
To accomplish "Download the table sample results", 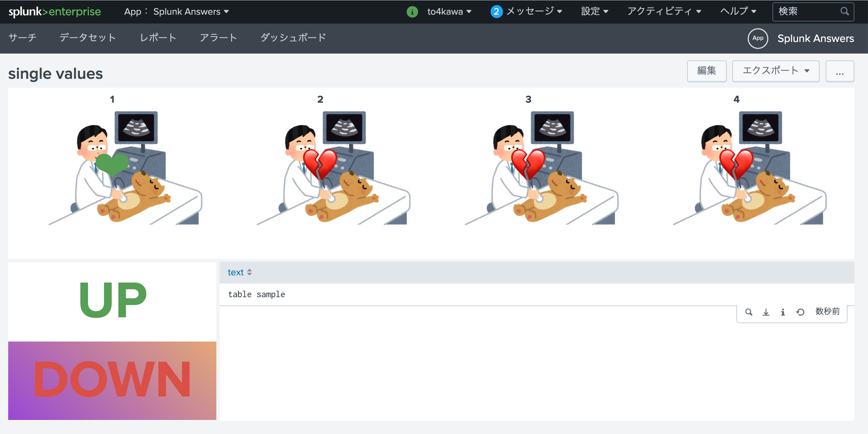I will click(766, 312).
